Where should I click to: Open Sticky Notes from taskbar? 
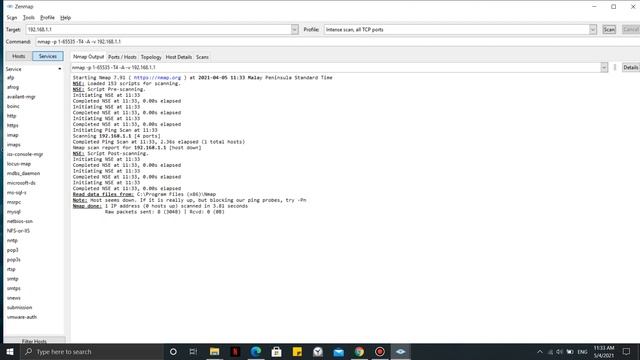297,351
